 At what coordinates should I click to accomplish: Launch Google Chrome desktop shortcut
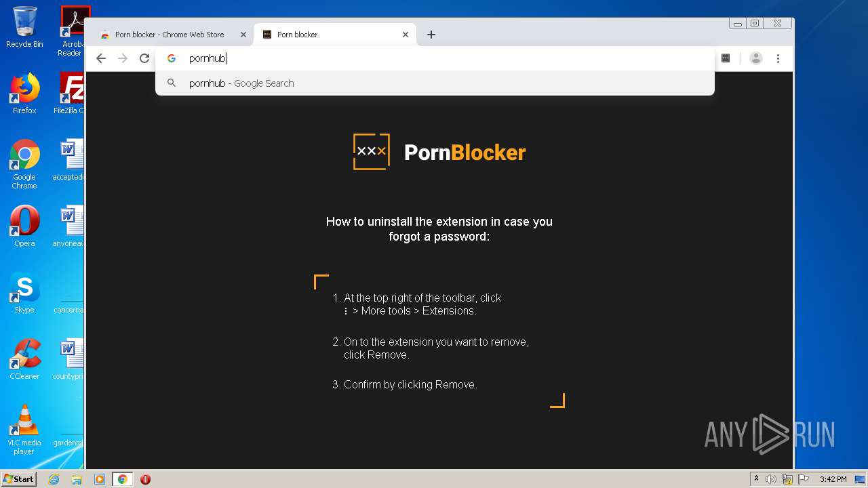click(x=24, y=164)
